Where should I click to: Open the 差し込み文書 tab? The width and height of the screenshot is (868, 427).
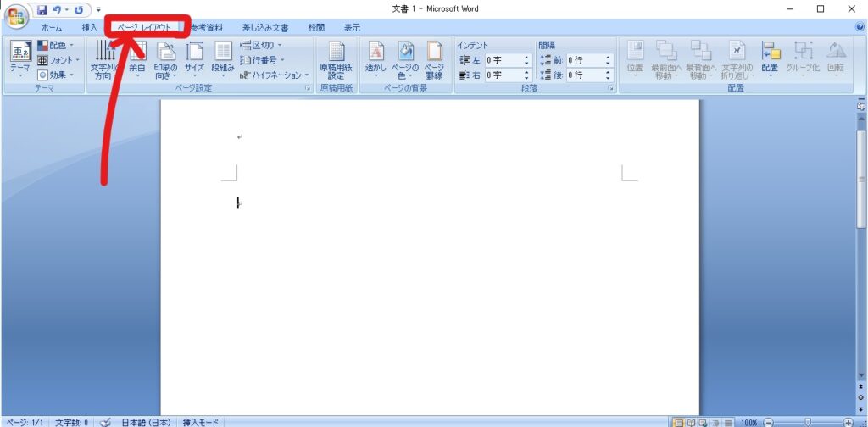(264, 27)
